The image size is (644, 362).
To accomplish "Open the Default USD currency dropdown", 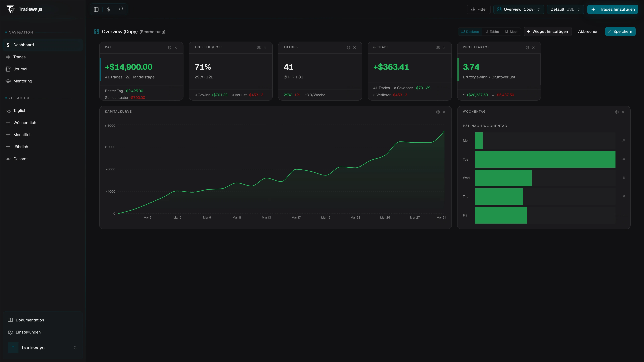I will [x=566, y=9].
